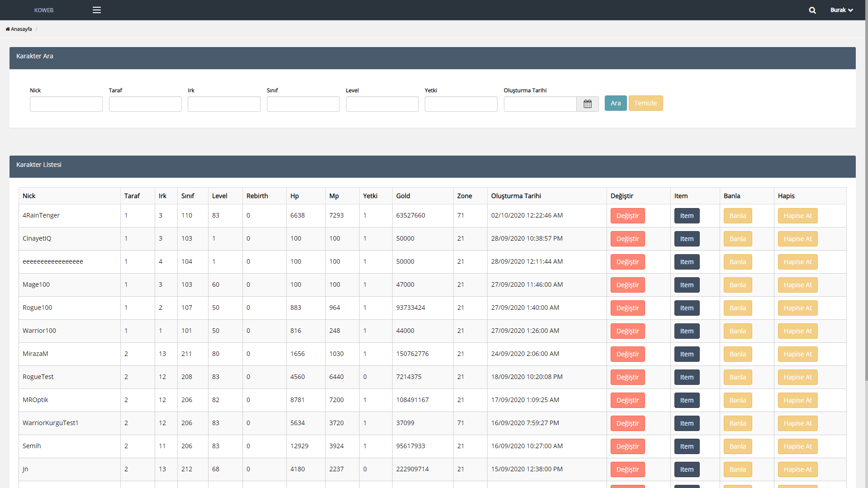Viewport: 868px width, 488px height.
Task: Click Banla for 4RainTenger
Action: pyautogui.click(x=738, y=216)
